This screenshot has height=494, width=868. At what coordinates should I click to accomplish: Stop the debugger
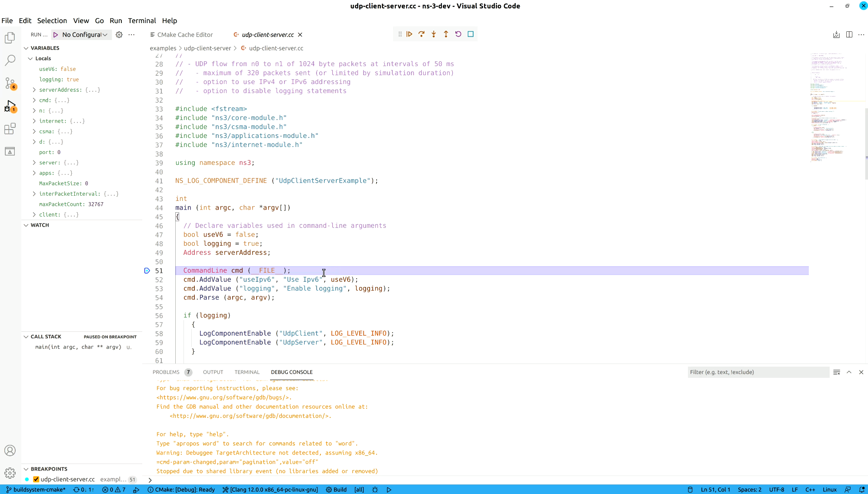click(470, 34)
